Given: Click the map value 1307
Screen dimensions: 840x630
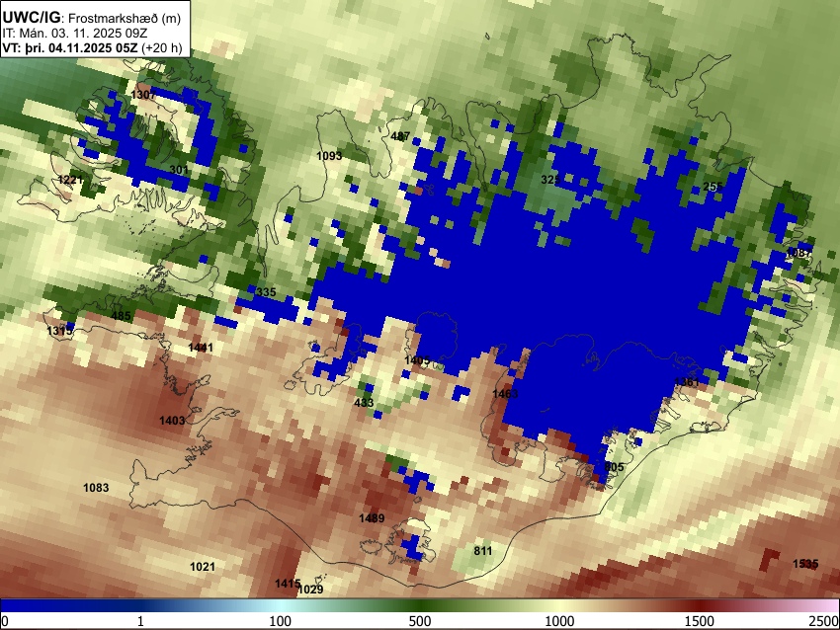Looking at the screenshot, I should [143, 95].
